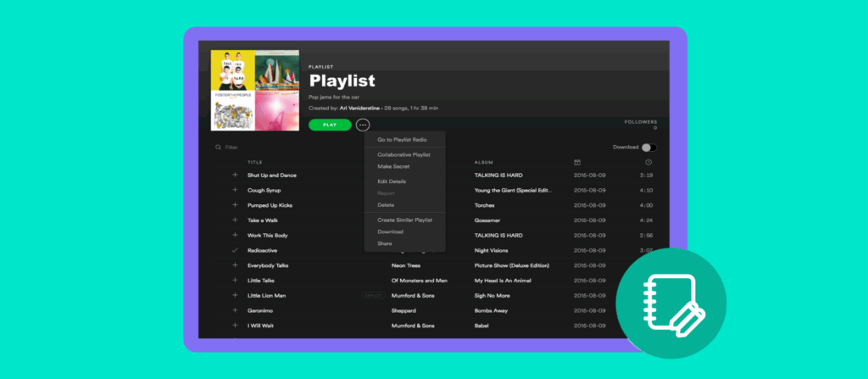Click the green PLAY button
This screenshot has height=379, width=868.
click(x=330, y=125)
